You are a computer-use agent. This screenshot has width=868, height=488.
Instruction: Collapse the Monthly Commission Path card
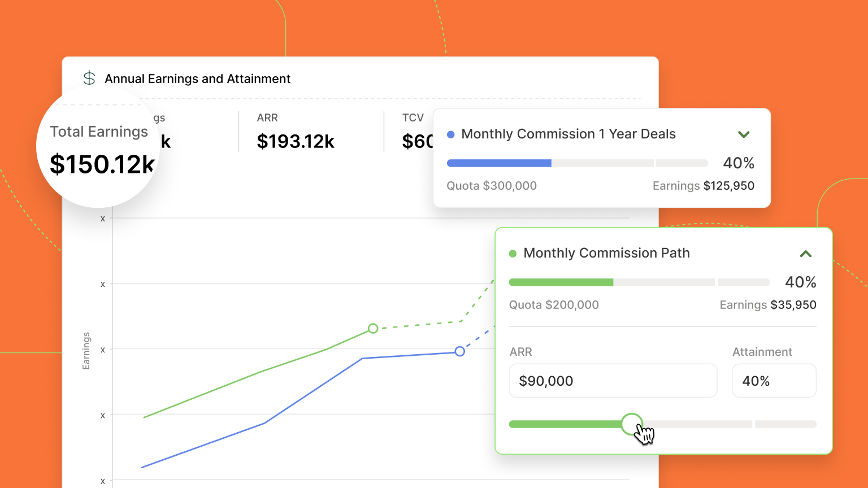(x=805, y=254)
